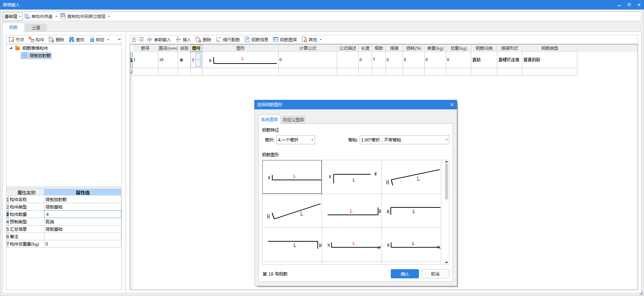The height and width of the screenshot is (296, 644).
Task: Select the first rebar shape thumbnail
Action: click(x=292, y=177)
